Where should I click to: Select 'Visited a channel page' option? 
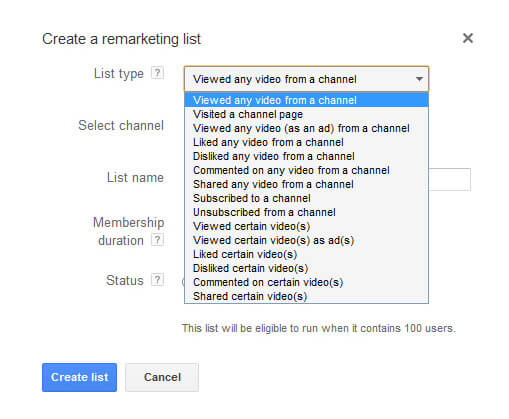[x=306, y=114]
